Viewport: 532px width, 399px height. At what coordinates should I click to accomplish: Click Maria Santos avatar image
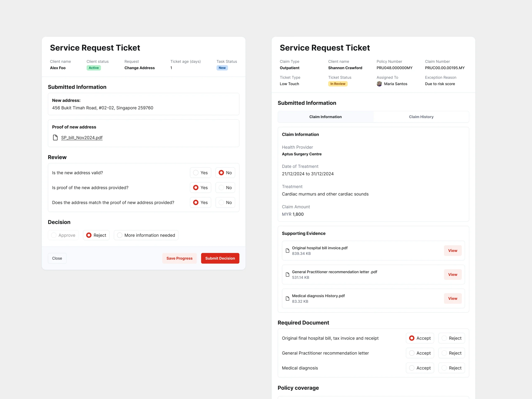coord(379,84)
